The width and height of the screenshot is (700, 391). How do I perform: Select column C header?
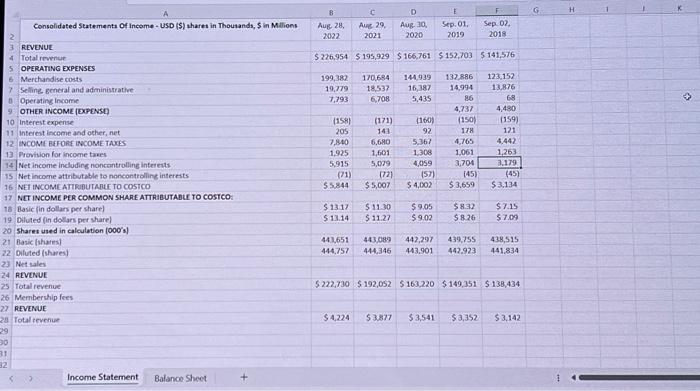pyautogui.click(x=372, y=12)
